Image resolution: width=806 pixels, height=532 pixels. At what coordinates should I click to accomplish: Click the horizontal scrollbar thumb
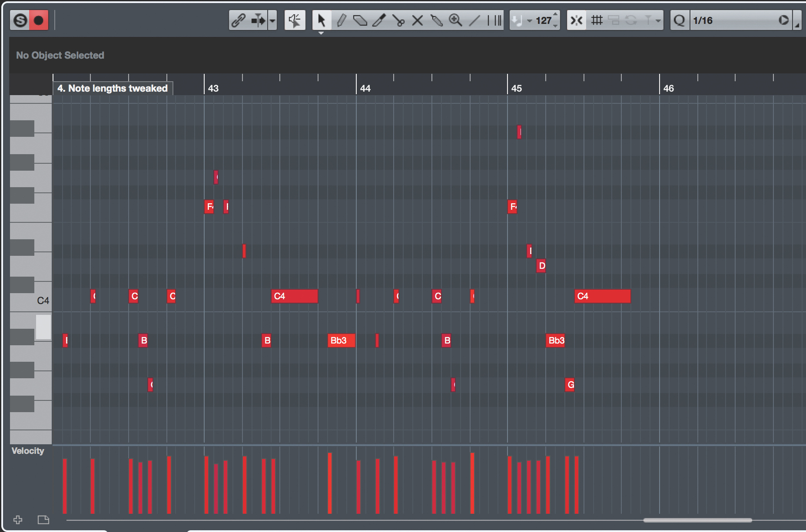(697, 520)
